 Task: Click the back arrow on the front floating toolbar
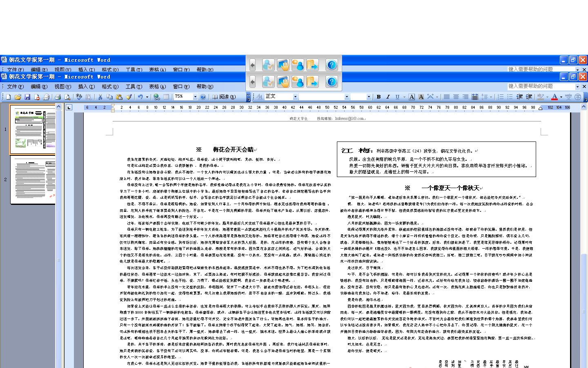pyautogui.click(x=252, y=81)
